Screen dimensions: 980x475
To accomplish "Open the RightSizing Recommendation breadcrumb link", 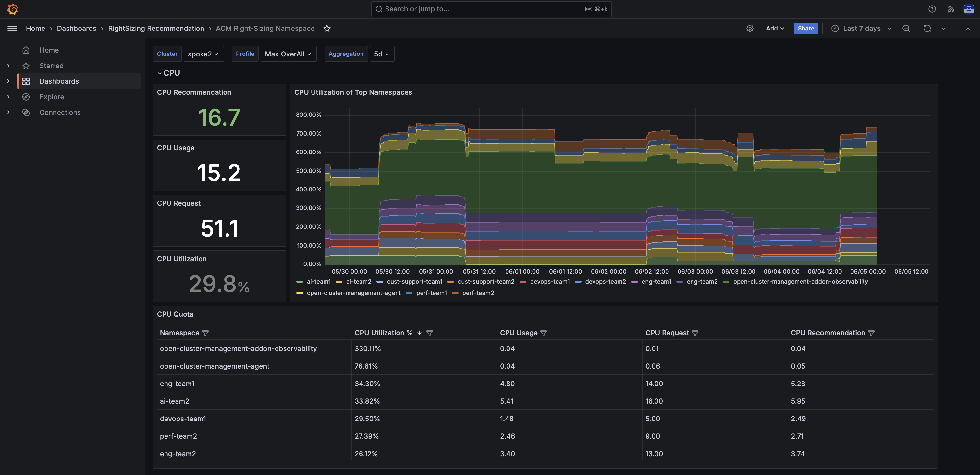I will tap(156, 29).
